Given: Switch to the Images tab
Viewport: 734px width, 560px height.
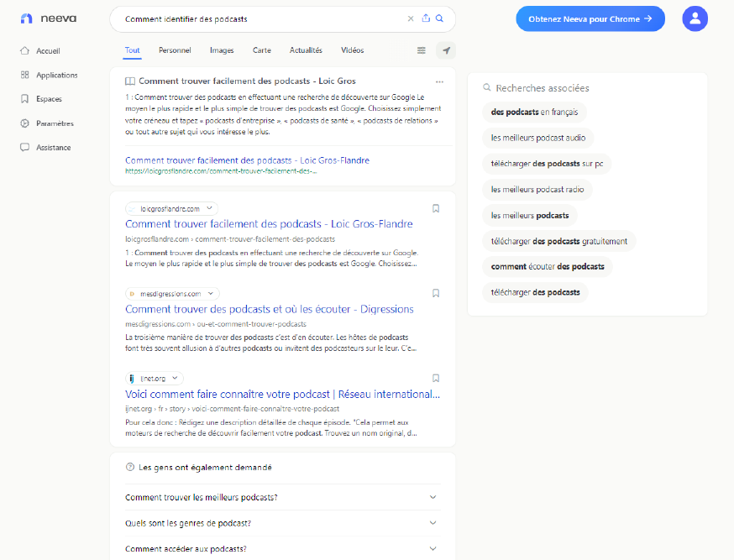Looking at the screenshot, I should (x=222, y=50).
